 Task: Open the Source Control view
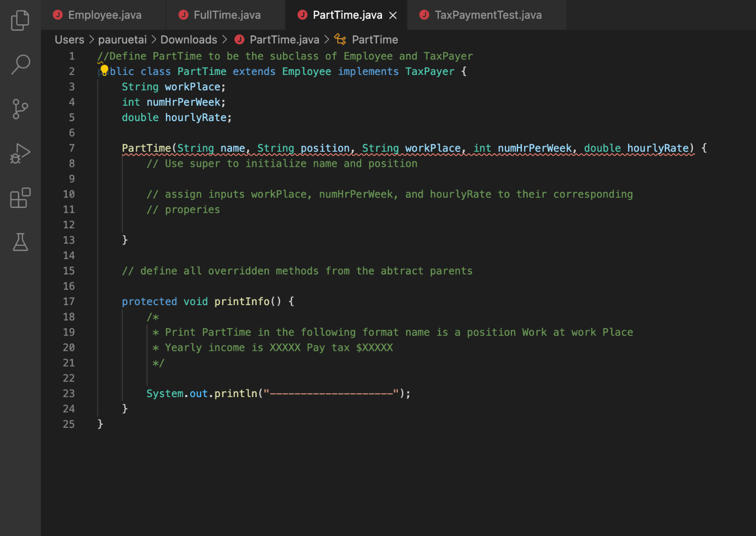[x=20, y=109]
